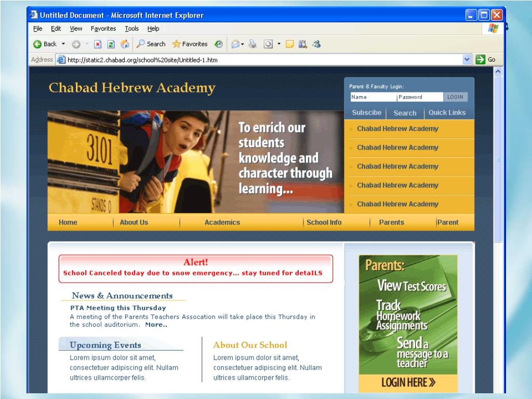This screenshot has width=532, height=399.
Task: Click the Name login field
Action: (x=374, y=97)
